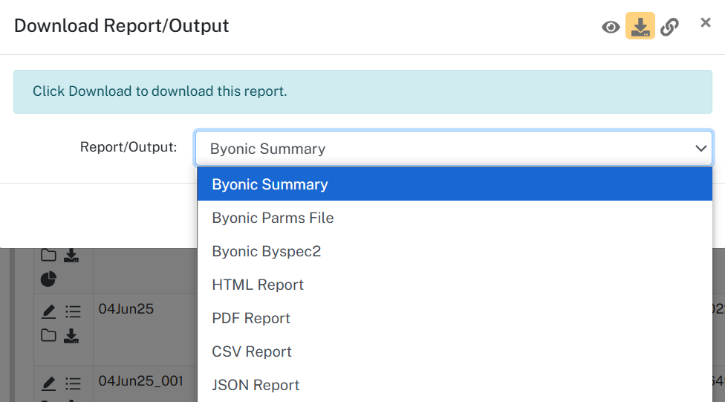Click the 04Jun25_001 table cell
725x402 pixels.
tap(145, 384)
